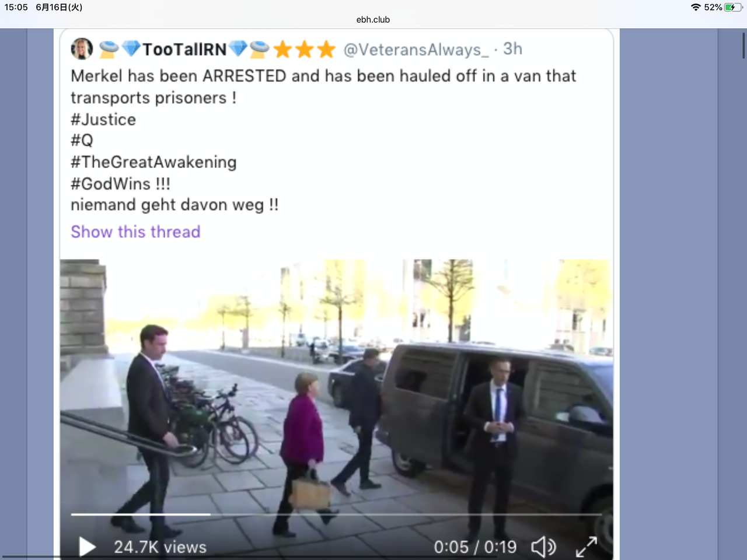Tap the battery icon in the status bar

tap(733, 7)
